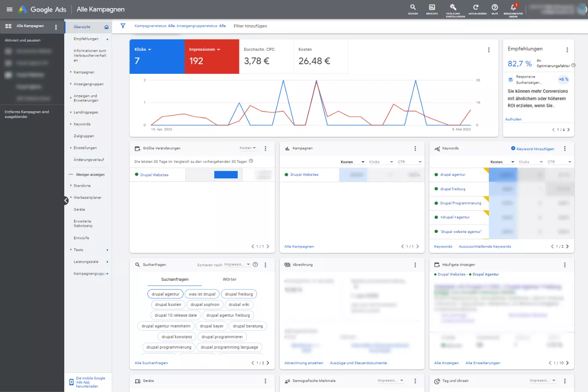Click Keyword hinzufügen button
The image size is (588, 392).
(533, 149)
